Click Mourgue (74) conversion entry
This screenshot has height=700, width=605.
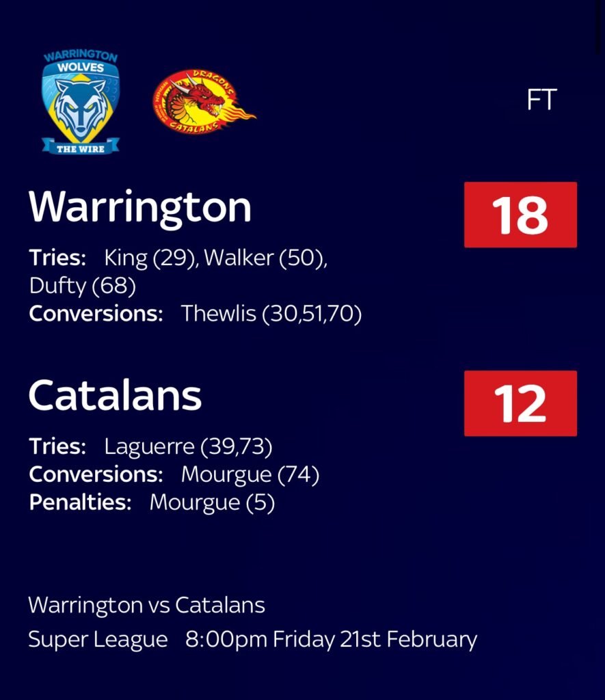coord(250,474)
